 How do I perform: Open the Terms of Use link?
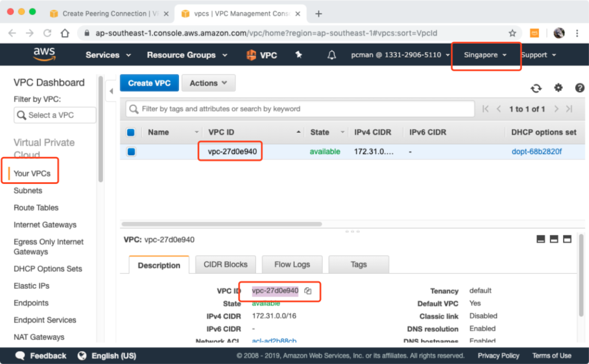point(552,356)
